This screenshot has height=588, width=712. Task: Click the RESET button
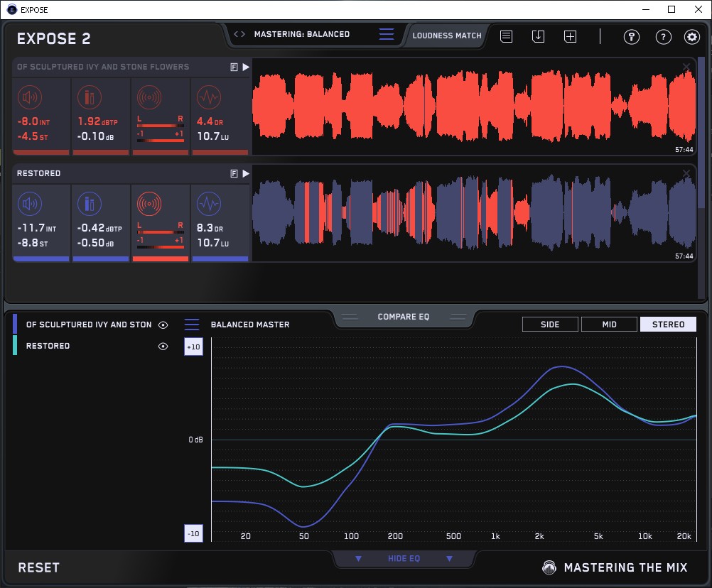pos(38,567)
